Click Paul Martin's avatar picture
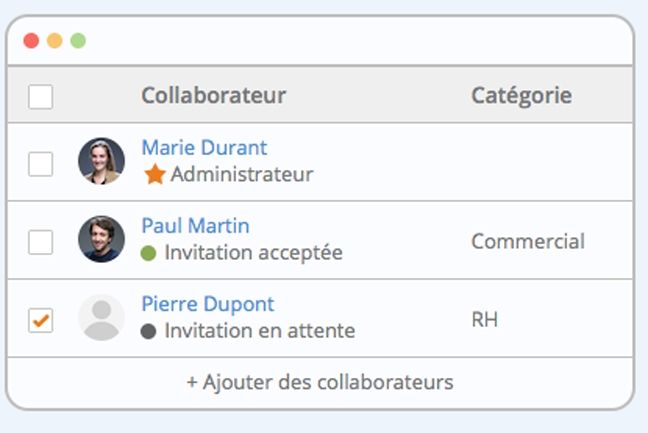 coord(101,239)
